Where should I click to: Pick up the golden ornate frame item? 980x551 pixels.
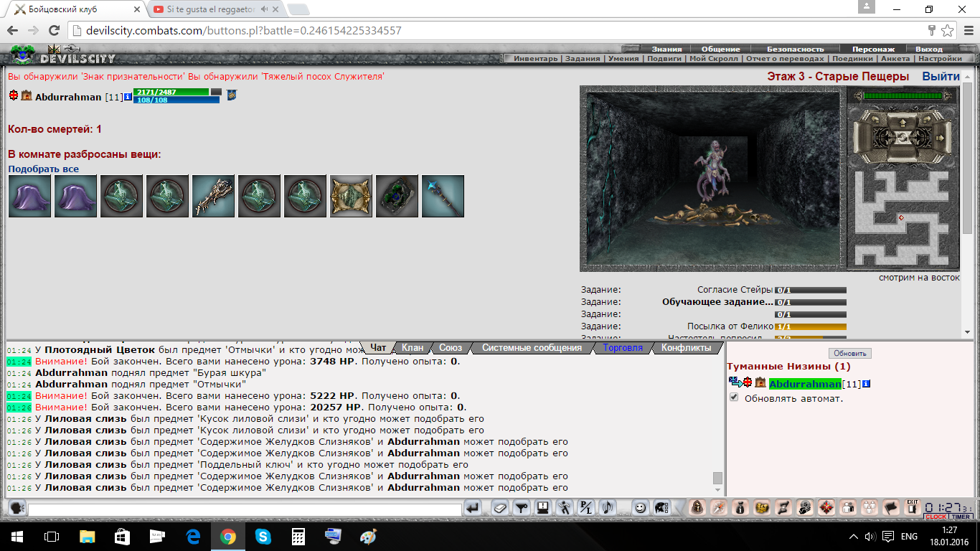tap(352, 196)
